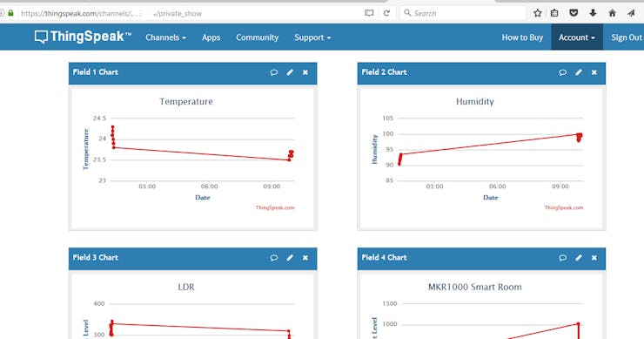The height and width of the screenshot is (339, 644).
Task: Edit Field 3 Chart with pencil icon
Action: click(290, 258)
